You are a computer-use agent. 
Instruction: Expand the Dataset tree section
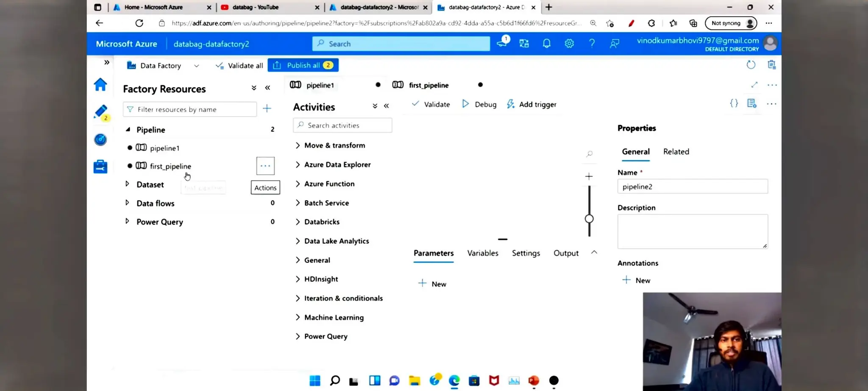pyautogui.click(x=127, y=184)
